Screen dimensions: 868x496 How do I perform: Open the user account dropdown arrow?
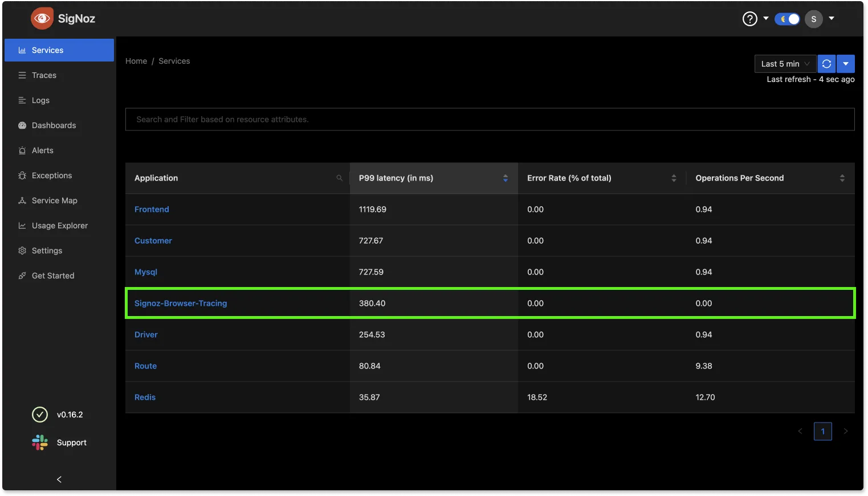pyautogui.click(x=832, y=19)
